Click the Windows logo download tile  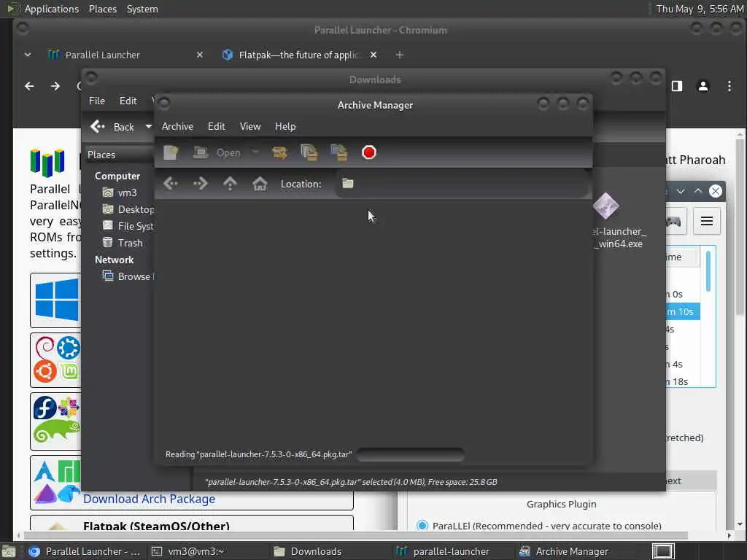56,300
